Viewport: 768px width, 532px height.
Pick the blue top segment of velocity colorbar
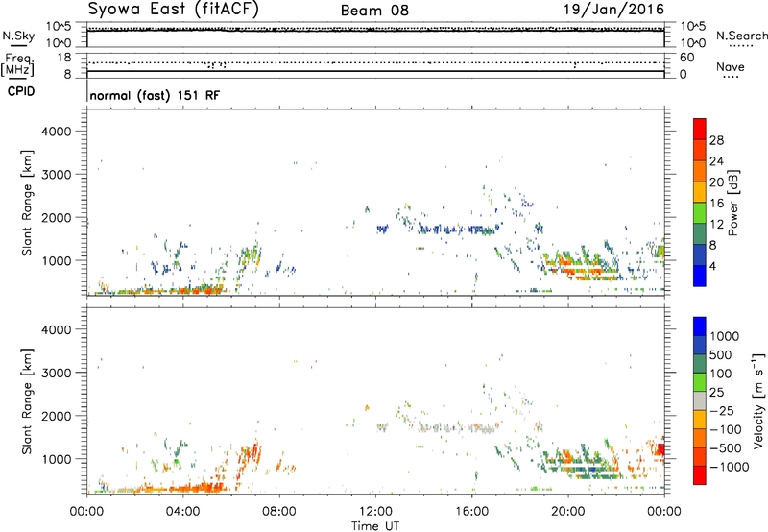tap(700, 326)
